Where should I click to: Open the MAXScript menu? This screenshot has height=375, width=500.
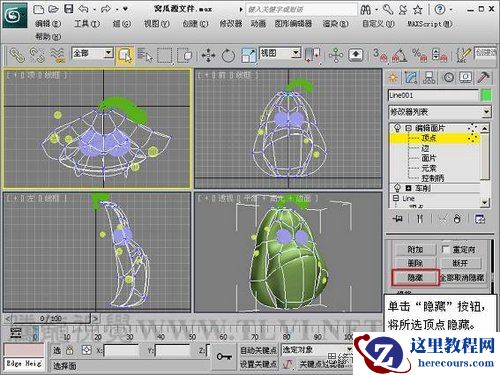click(x=430, y=24)
